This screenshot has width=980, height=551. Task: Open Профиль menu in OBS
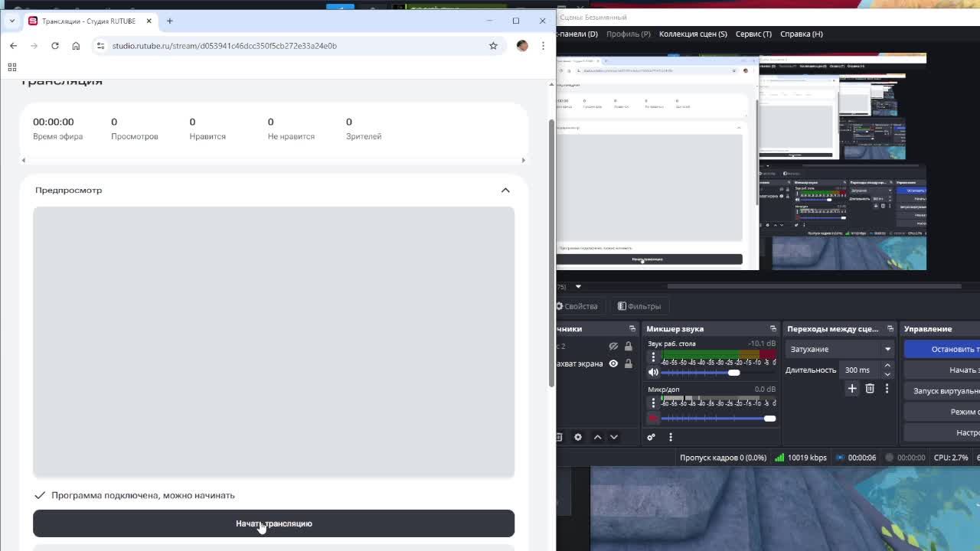tap(629, 34)
